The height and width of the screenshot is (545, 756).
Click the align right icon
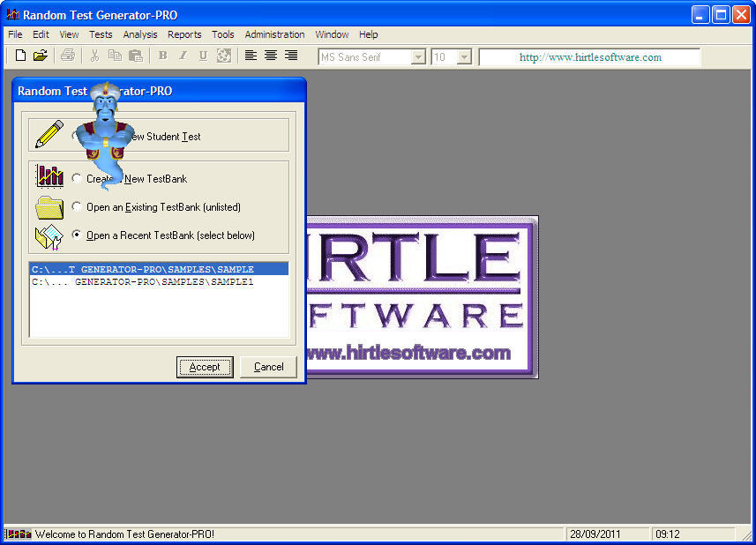[x=291, y=56]
